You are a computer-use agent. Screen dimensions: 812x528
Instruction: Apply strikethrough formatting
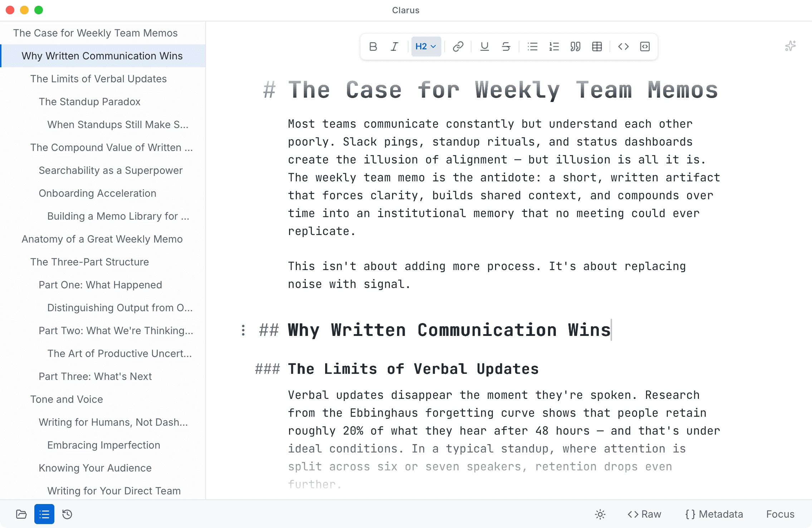[x=506, y=47]
